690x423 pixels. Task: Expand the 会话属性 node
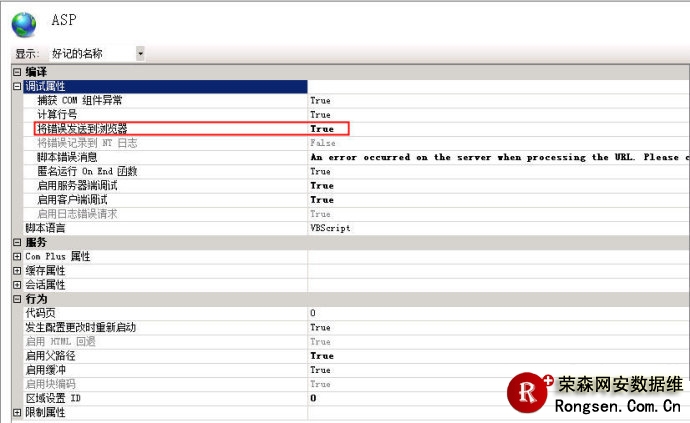point(17,284)
